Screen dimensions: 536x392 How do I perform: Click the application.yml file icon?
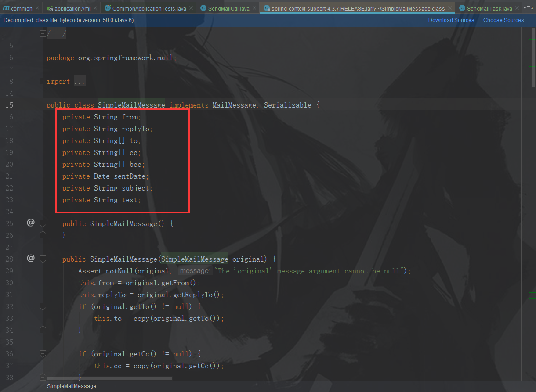pyautogui.click(x=50, y=8)
